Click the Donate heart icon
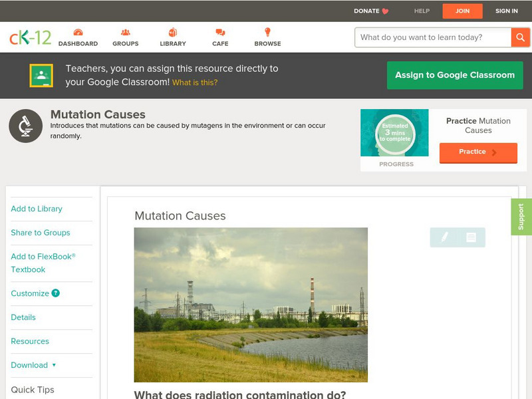Viewport: 532px width, 399px height. pos(385,11)
